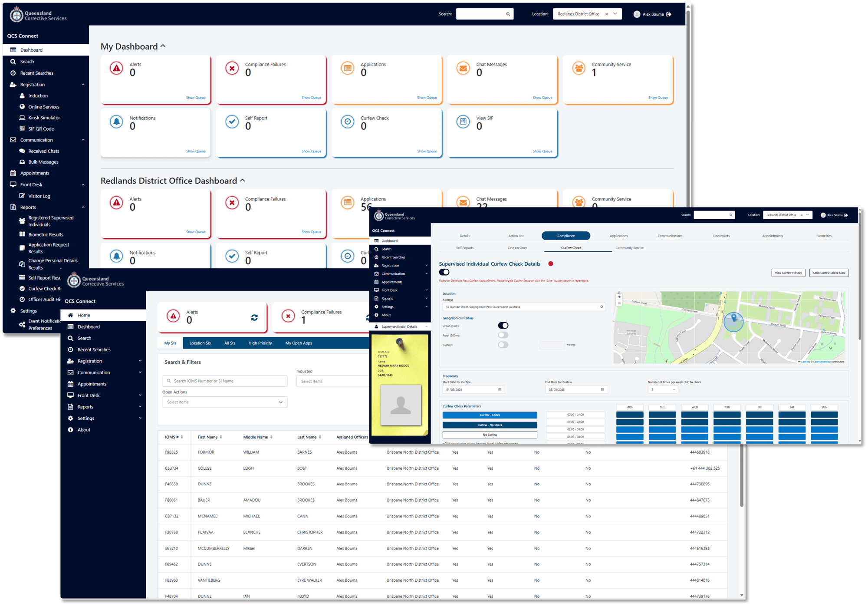Click Curfew Check clock icon in My Dashboard

coord(348,122)
